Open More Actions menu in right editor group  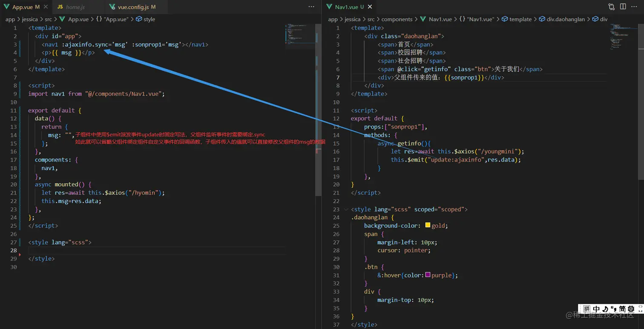(635, 7)
